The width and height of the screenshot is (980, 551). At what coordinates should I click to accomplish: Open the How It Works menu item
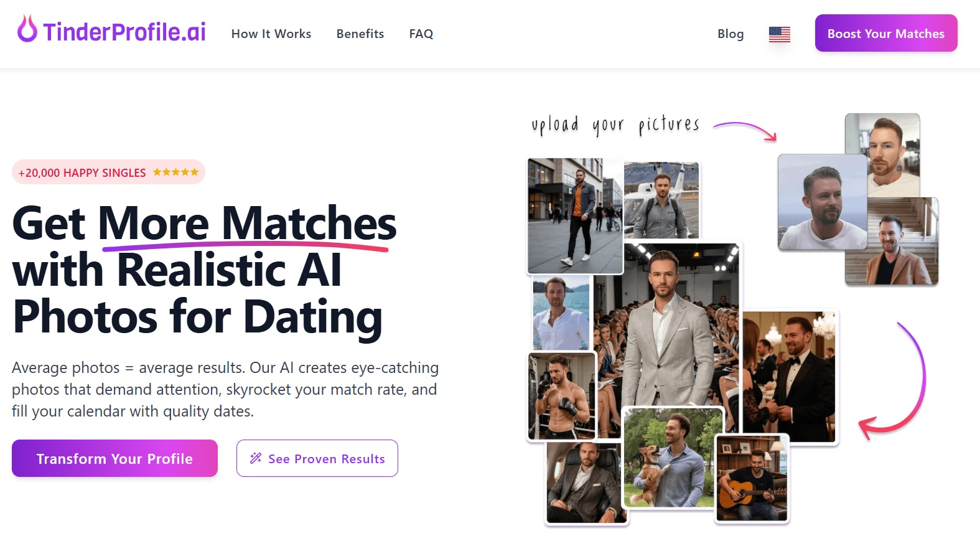coord(271,34)
